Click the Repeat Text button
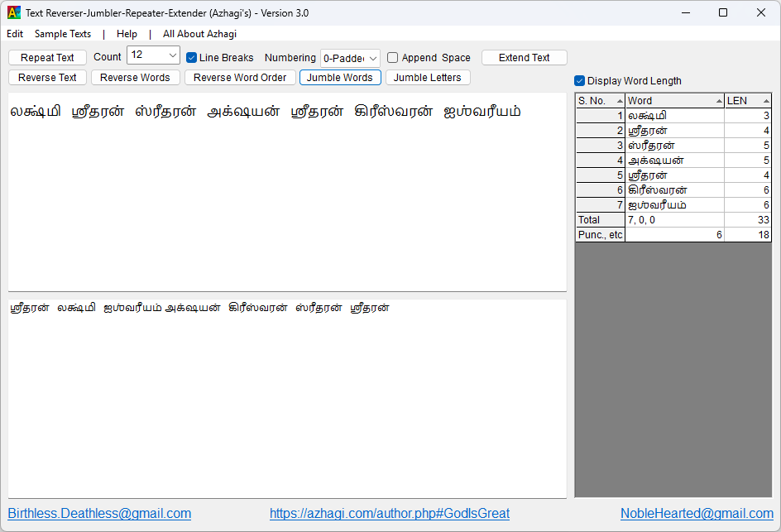This screenshot has width=781, height=532. (47, 57)
